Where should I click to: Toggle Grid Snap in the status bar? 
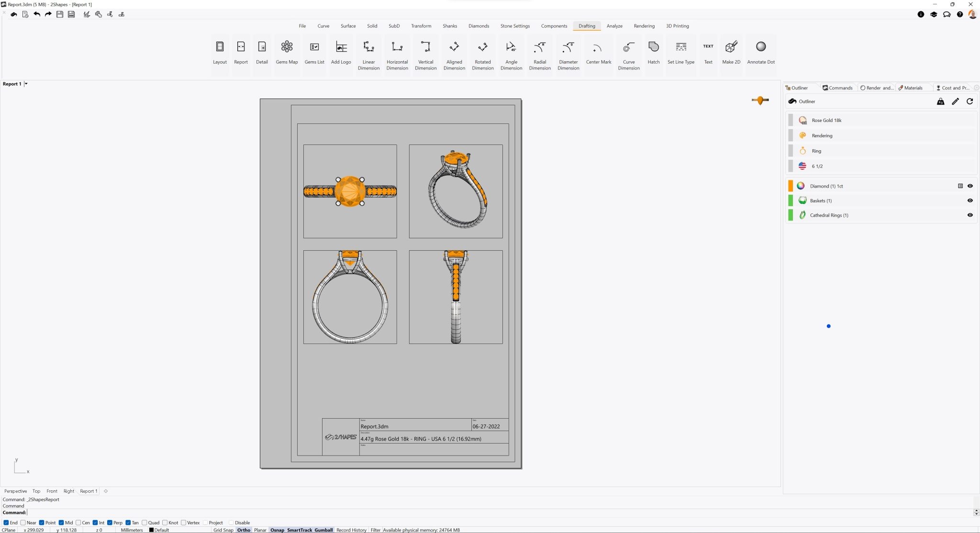pos(223,530)
